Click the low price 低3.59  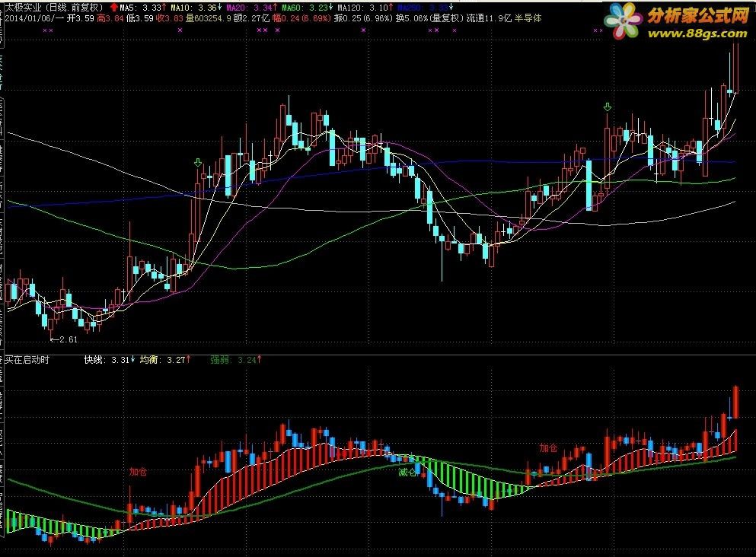(x=140, y=18)
